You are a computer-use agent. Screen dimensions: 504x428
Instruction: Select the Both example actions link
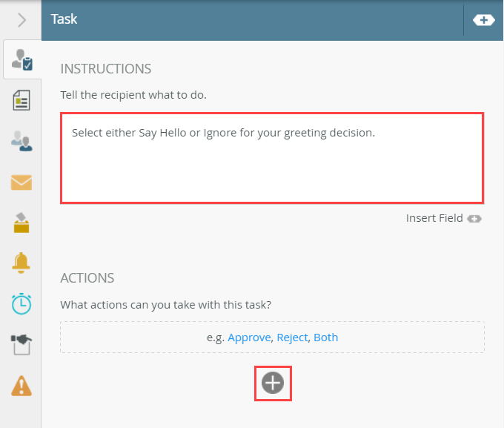tap(325, 338)
